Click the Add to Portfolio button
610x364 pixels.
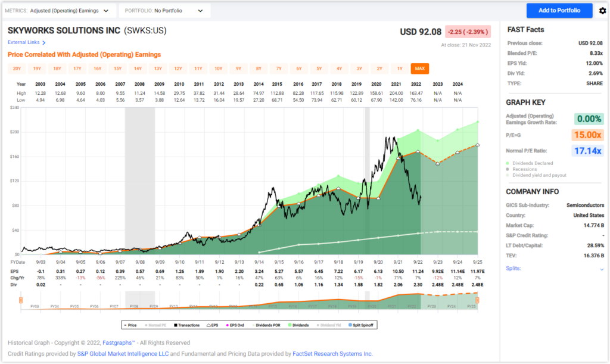pyautogui.click(x=559, y=10)
